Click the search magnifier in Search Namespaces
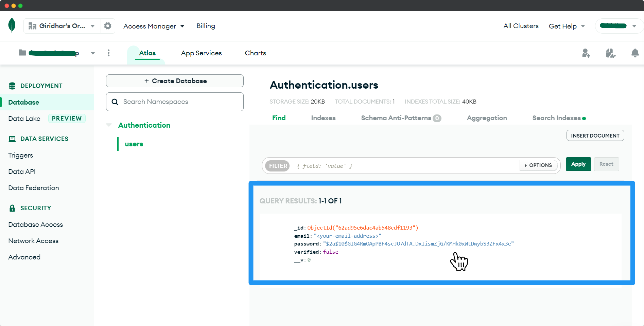The height and width of the screenshot is (326, 644). [x=115, y=102]
